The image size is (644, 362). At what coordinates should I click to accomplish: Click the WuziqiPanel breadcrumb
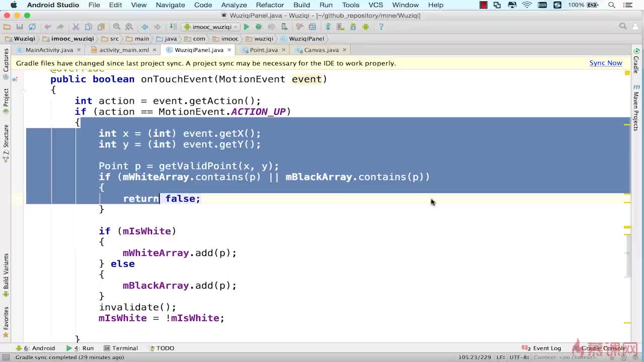302,38
